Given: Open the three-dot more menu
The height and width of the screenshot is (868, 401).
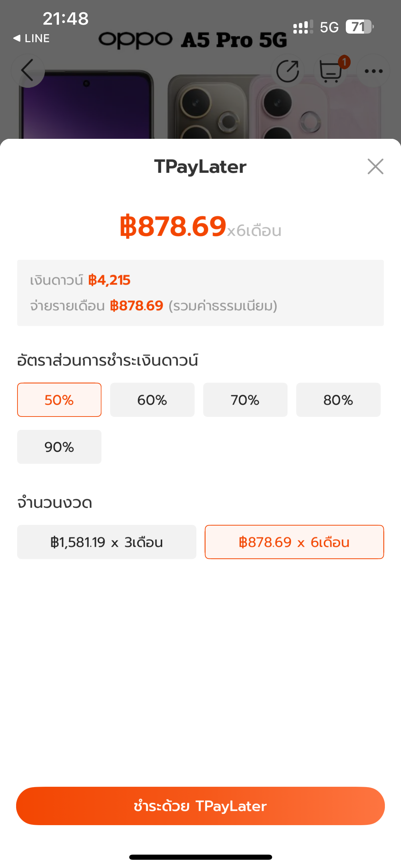Looking at the screenshot, I should pos(374,71).
